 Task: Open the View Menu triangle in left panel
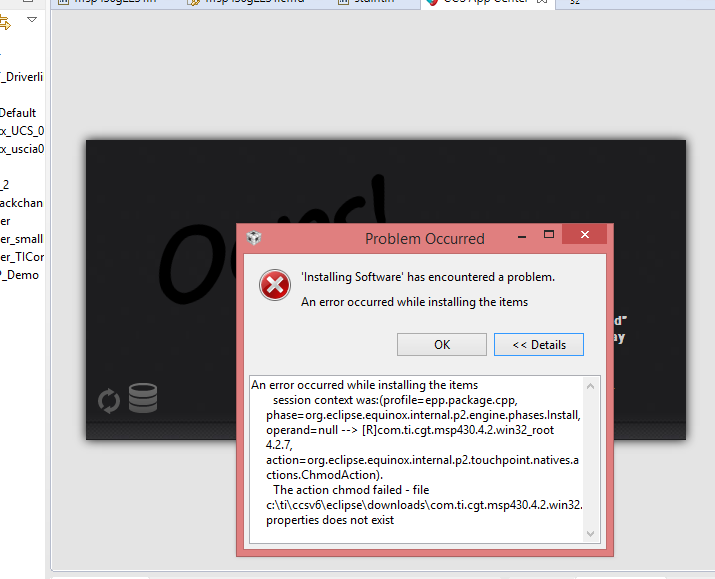[x=32, y=20]
